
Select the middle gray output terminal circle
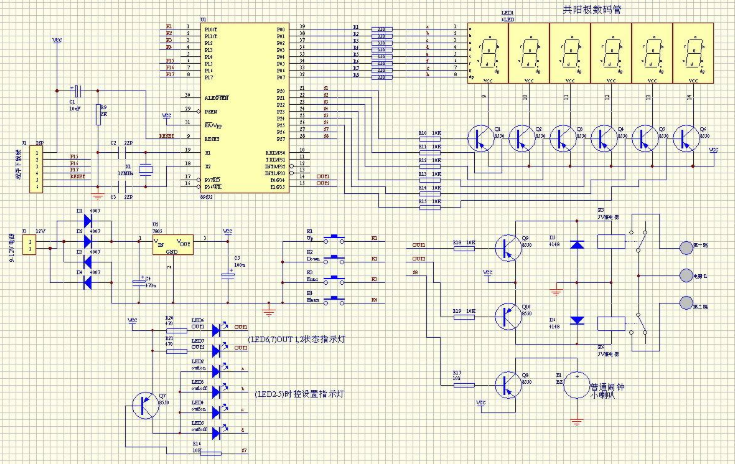tap(686, 276)
